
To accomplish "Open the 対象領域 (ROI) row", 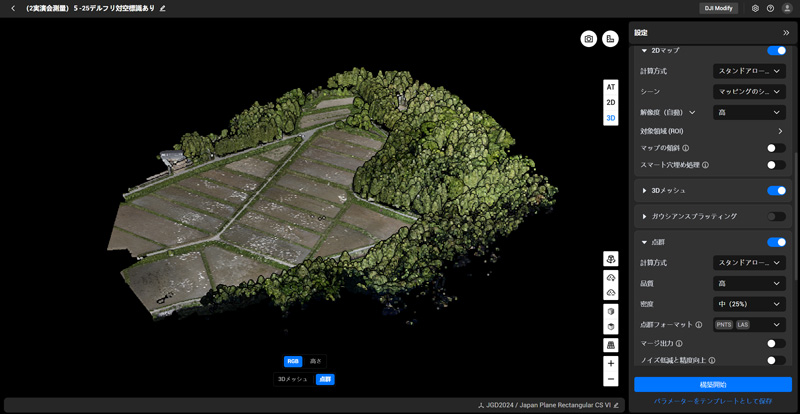I will click(711, 131).
